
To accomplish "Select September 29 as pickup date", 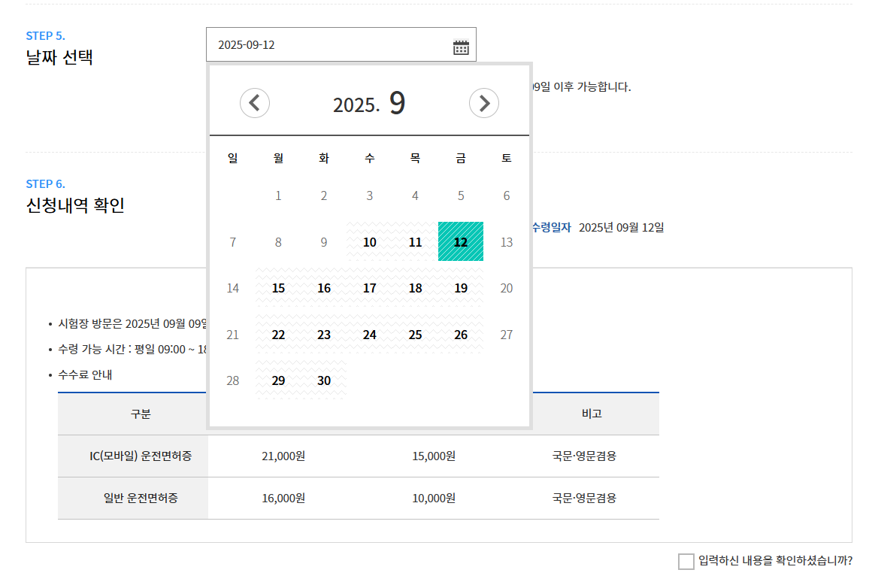I will [278, 380].
